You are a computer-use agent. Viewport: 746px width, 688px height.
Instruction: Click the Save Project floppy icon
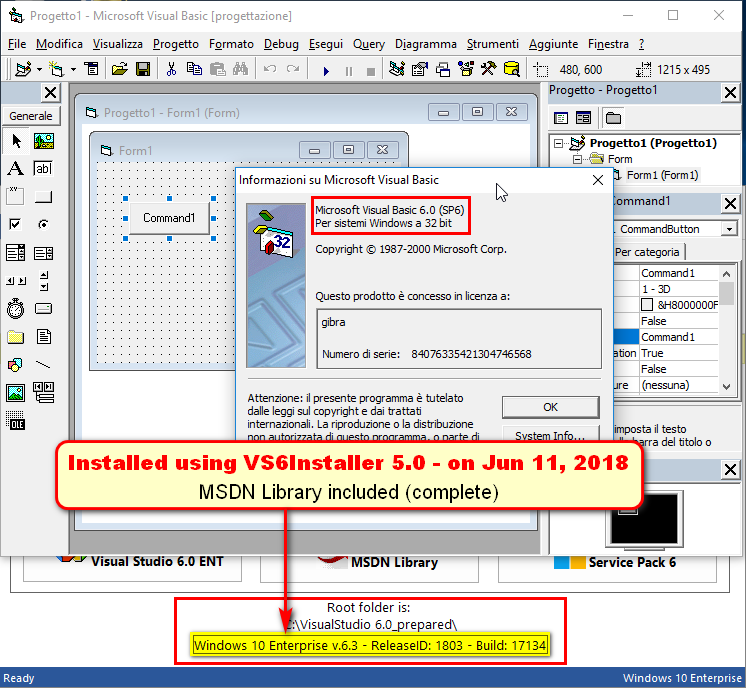pos(143,69)
